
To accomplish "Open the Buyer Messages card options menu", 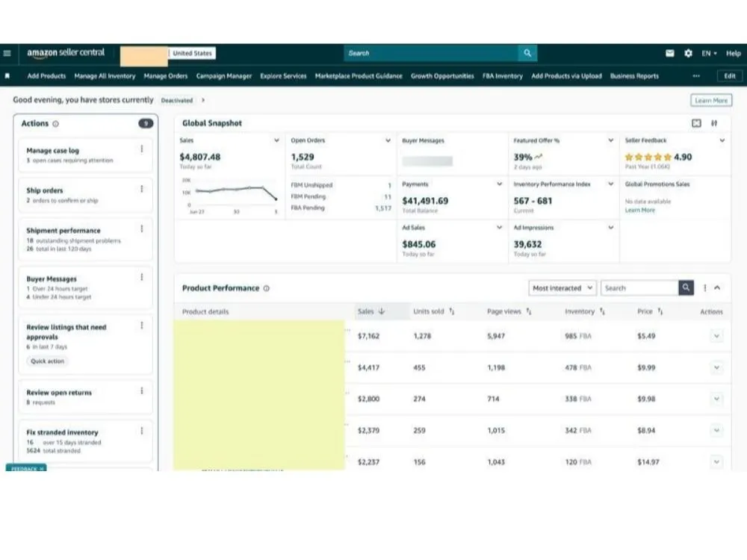I will pos(141,277).
